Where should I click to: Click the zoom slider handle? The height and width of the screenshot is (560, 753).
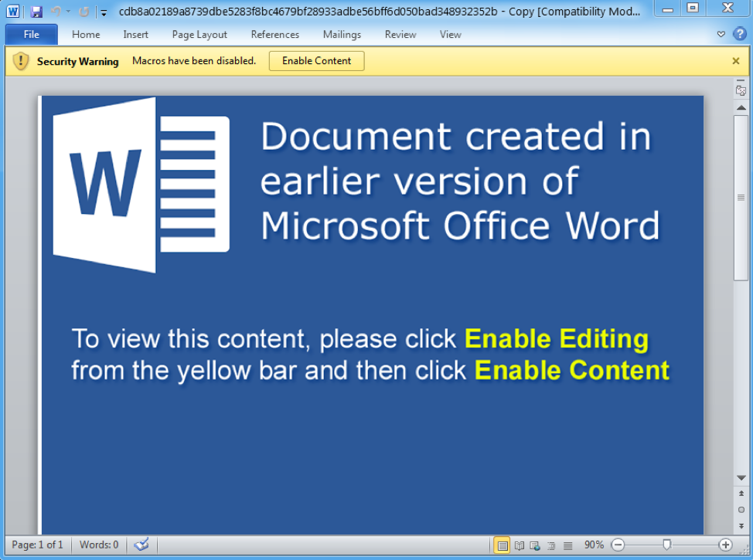pyautogui.click(x=666, y=545)
